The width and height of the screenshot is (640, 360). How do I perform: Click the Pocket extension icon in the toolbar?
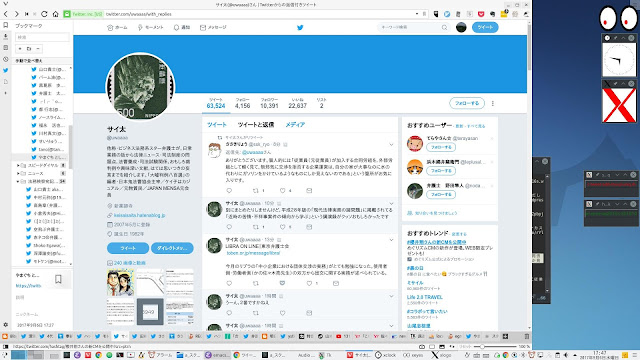click(x=481, y=14)
